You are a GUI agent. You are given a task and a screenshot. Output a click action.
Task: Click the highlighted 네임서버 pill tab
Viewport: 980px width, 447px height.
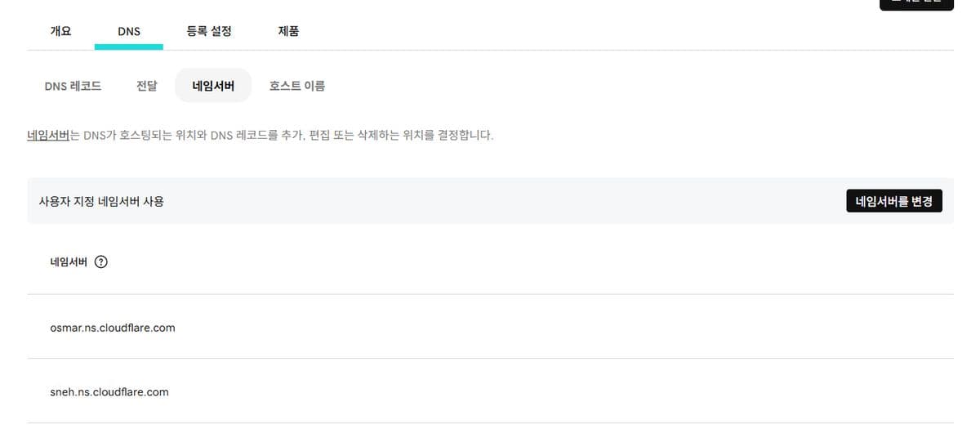(x=213, y=85)
